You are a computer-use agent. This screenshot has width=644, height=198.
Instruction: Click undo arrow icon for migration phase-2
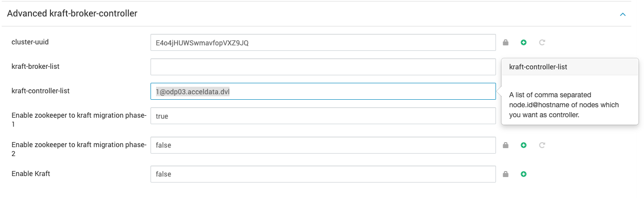coord(541,145)
